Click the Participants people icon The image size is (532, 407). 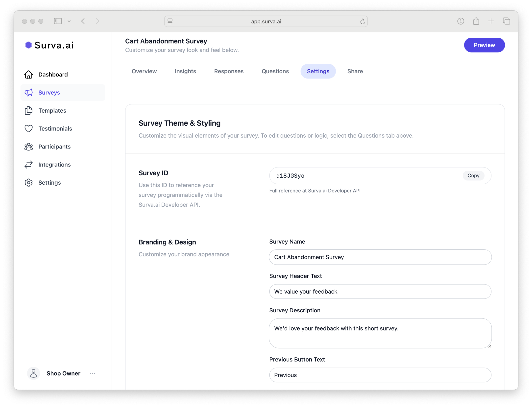tap(29, 147)
